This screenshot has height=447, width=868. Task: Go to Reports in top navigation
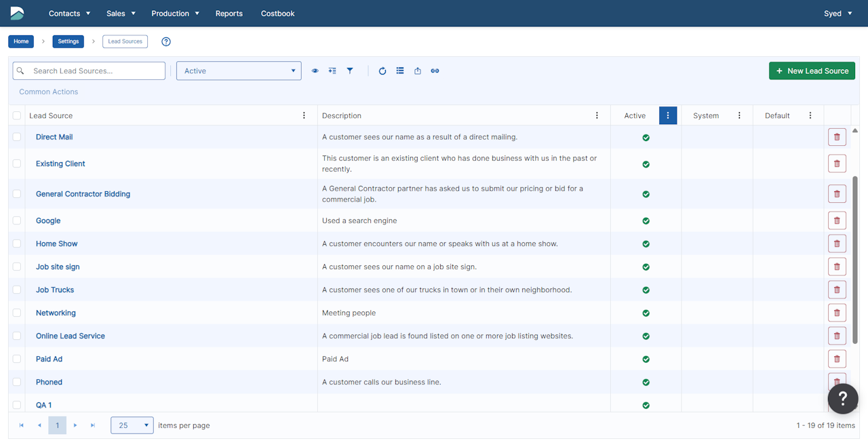coord(229,14)
